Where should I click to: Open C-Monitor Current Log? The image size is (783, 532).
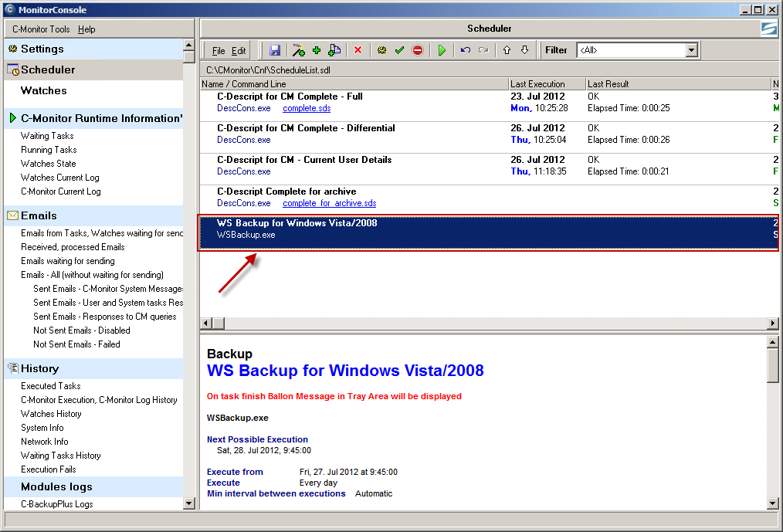[x=60, y=191]
